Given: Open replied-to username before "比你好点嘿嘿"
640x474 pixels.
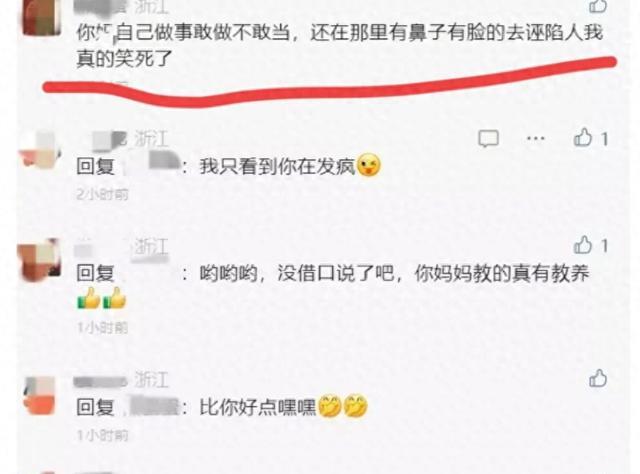Looking at the screenshot, I should click(x=151, y=407).
